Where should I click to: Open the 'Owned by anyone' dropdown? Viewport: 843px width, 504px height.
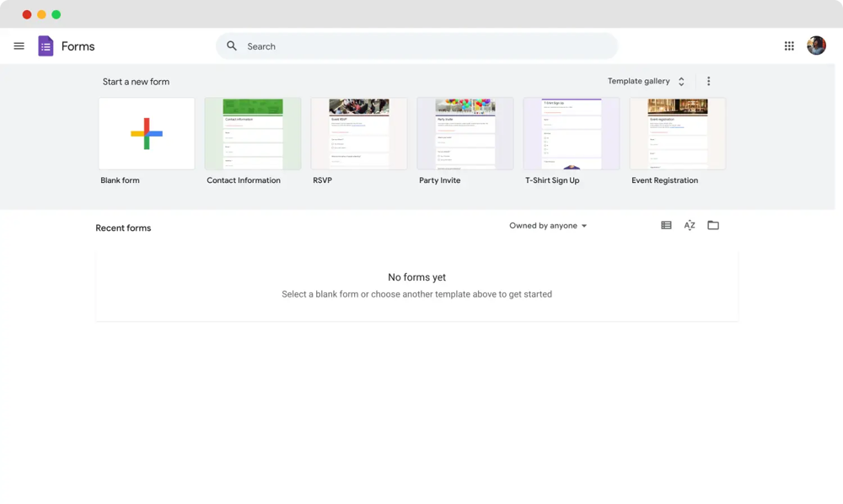(x=548, y=226)
